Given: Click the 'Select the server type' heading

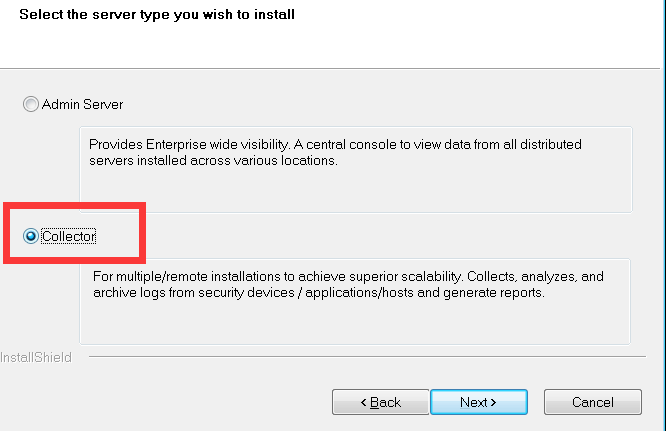Looking at the screenshot, I should [x=157, y=14].
